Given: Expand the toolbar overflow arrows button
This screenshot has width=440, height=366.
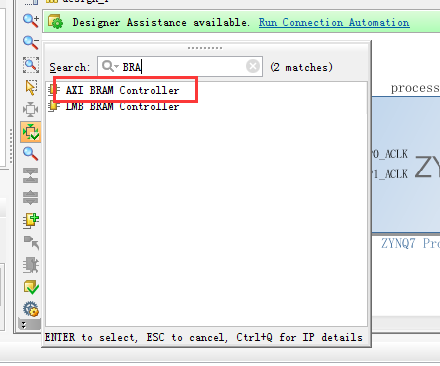Looking at the screenshot, I should (24, 324).
